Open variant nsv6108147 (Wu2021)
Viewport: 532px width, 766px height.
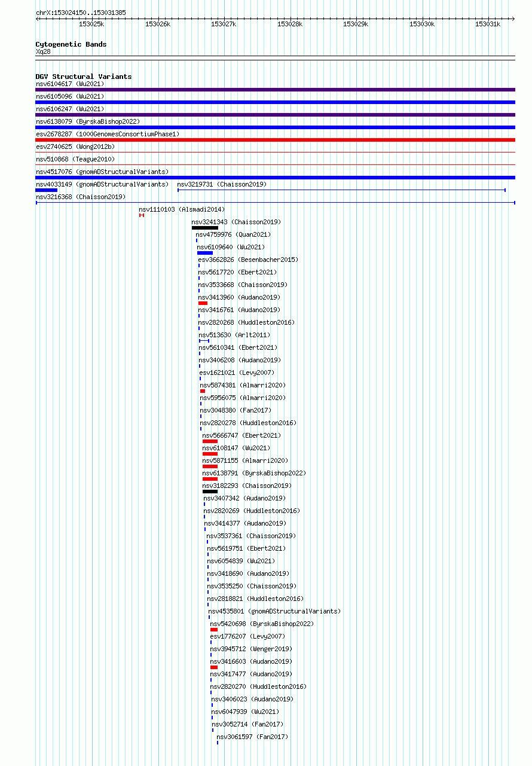(237, 448)
